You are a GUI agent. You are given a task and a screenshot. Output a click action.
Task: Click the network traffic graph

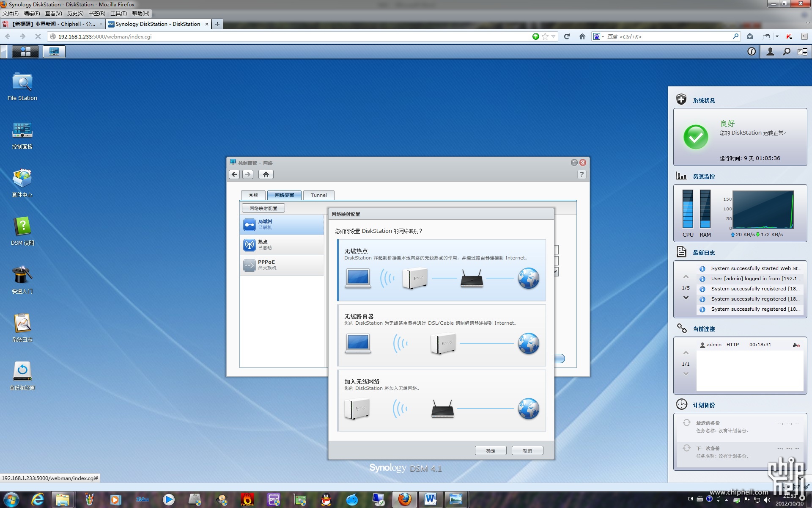(x=763, y=210)
